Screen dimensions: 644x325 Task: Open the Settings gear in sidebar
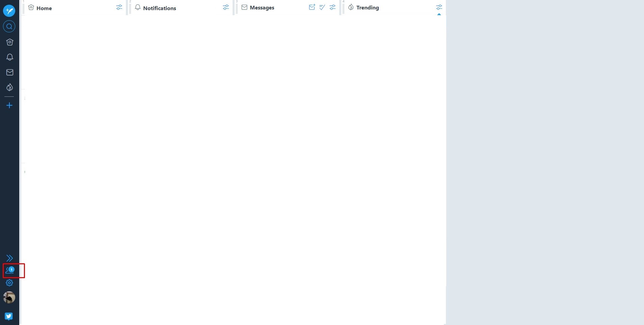tap(9, 283)
